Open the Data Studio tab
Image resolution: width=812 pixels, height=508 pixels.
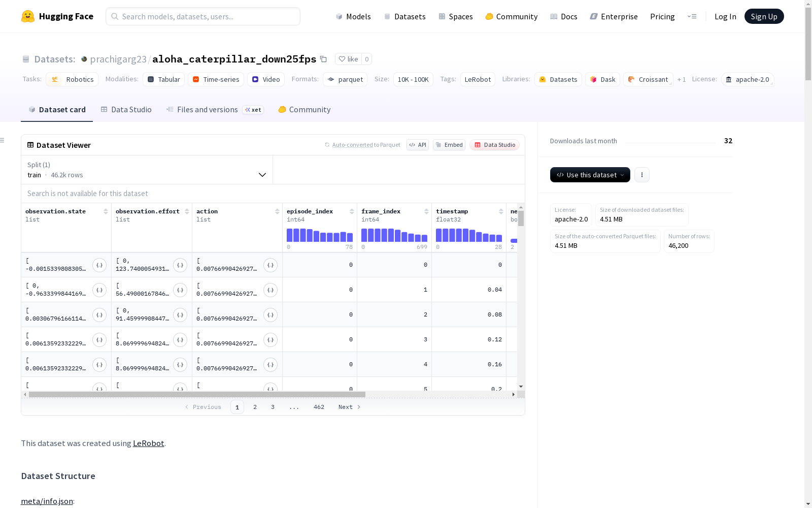pyautogui.click(x=126, y=110)
